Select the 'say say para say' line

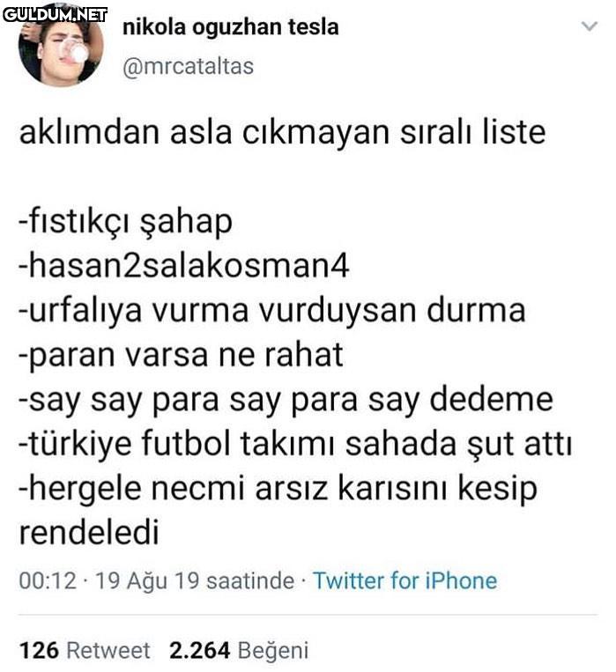coord(286,399)
